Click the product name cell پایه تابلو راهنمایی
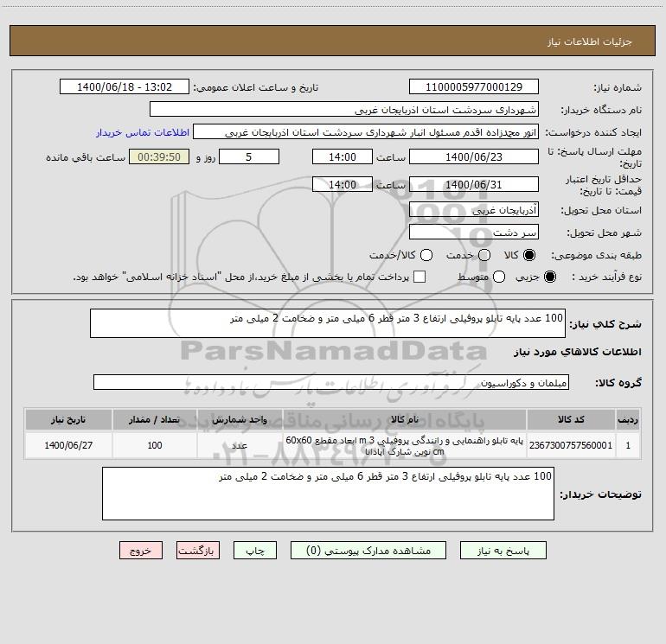The height and width of the screenshot is (644, 666). (x=405, y=445)
